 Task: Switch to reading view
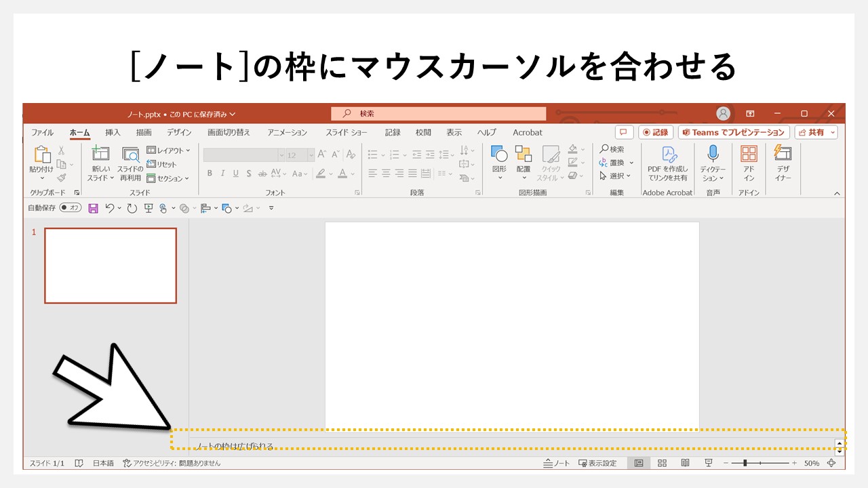[x=685, y=462]
